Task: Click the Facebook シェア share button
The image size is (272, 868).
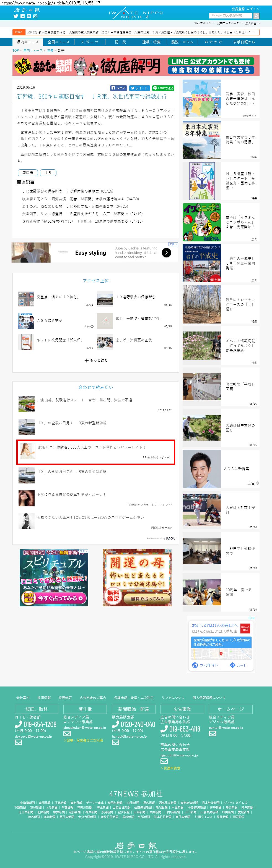Action: tap(118, 88)
